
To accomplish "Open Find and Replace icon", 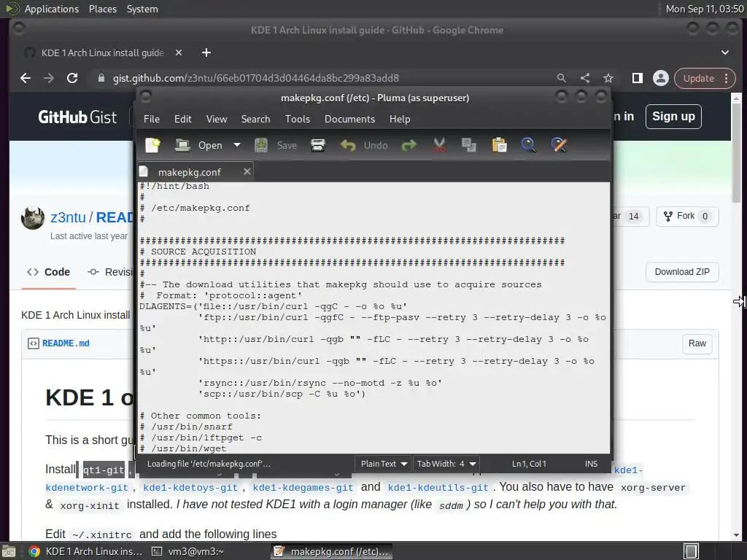I will [559, 145].
